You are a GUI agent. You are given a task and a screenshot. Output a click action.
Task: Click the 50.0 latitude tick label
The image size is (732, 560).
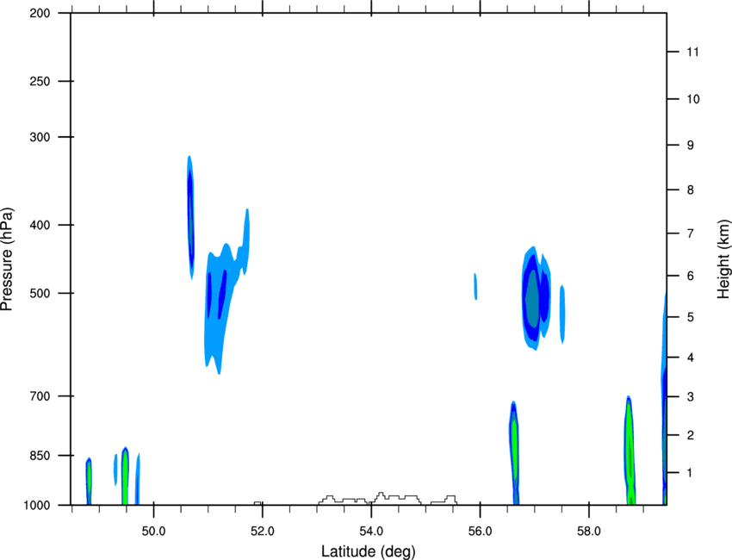coord(153,532)
